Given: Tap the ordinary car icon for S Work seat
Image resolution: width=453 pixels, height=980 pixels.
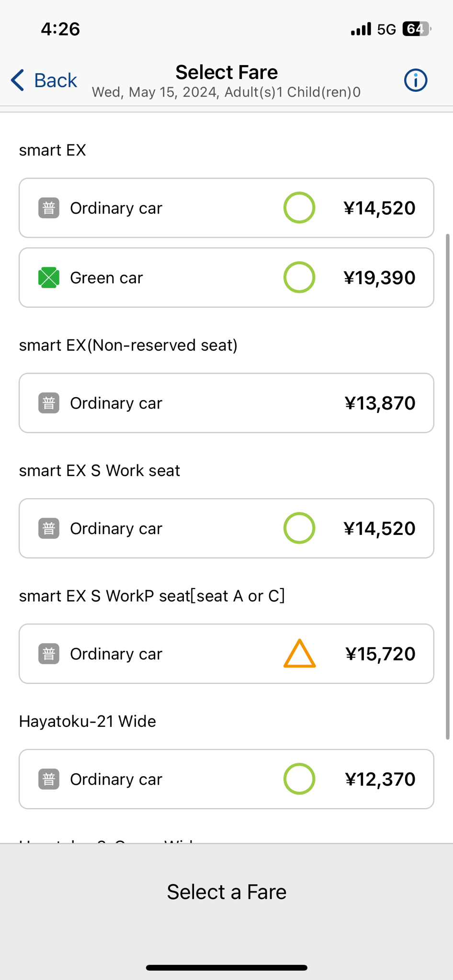Looking at the screenshot, I should (49, 528).
